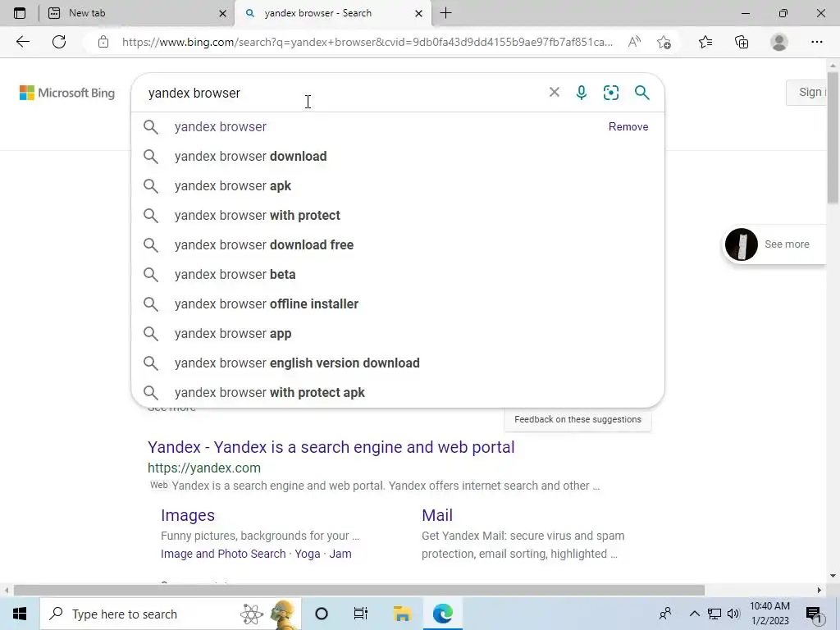Open the Yandex search engine result title

[331, 447]
